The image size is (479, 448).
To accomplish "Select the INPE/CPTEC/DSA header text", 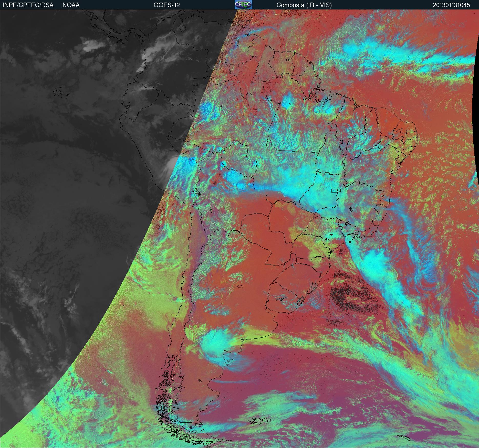I will tap(28, 5).
